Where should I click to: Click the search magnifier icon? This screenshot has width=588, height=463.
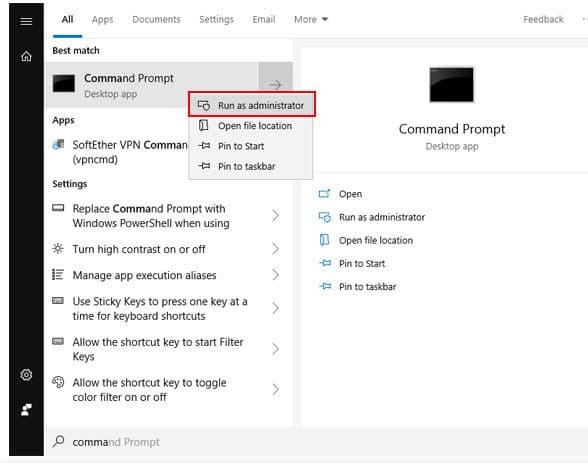click(x=58, y=441)
